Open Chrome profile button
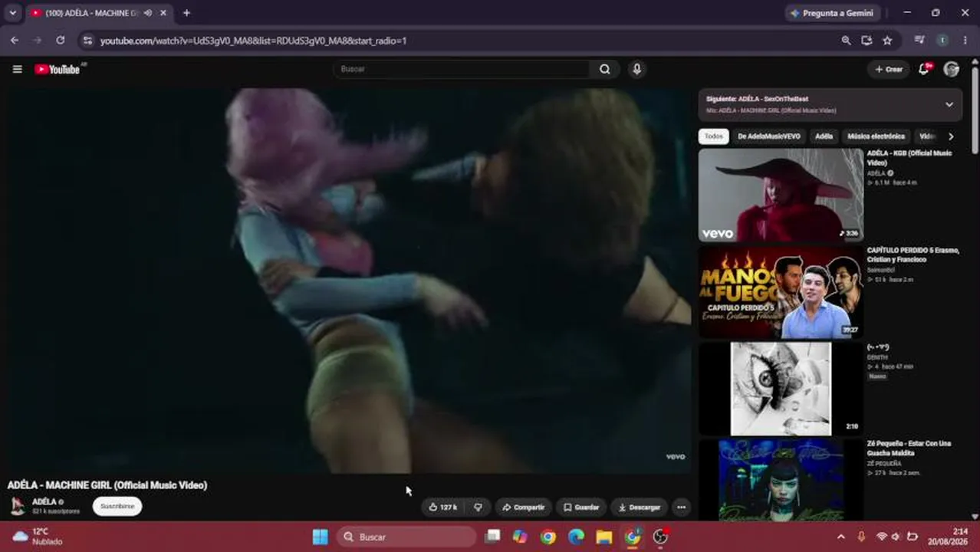Viewport: 980px width, 552px height. [942, 41]
